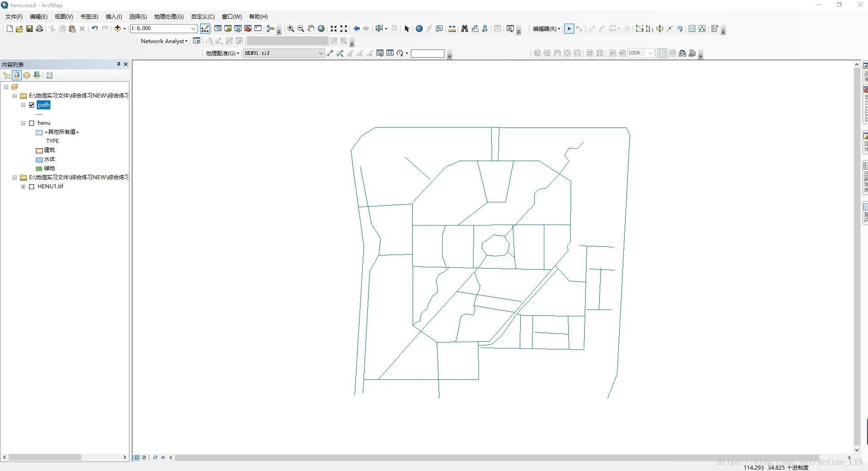Open table of contents Options icon
The image size is (868, 471).
[49, 75]
